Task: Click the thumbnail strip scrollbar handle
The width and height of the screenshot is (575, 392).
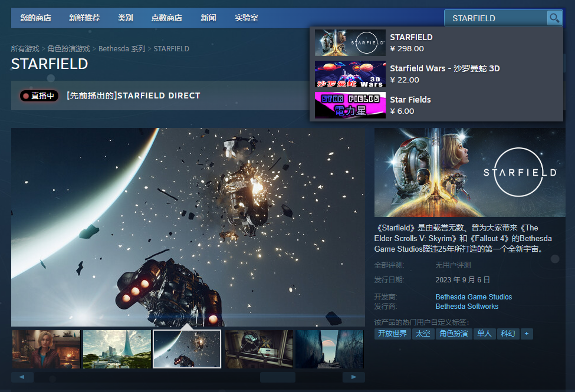Action: [x=278, y=377]
